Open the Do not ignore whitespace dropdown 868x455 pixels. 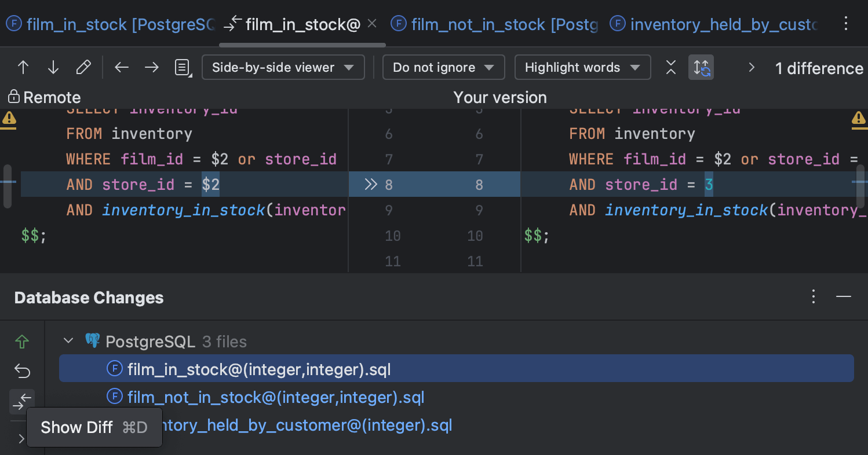pyautogui.click(x=443, y=67)
